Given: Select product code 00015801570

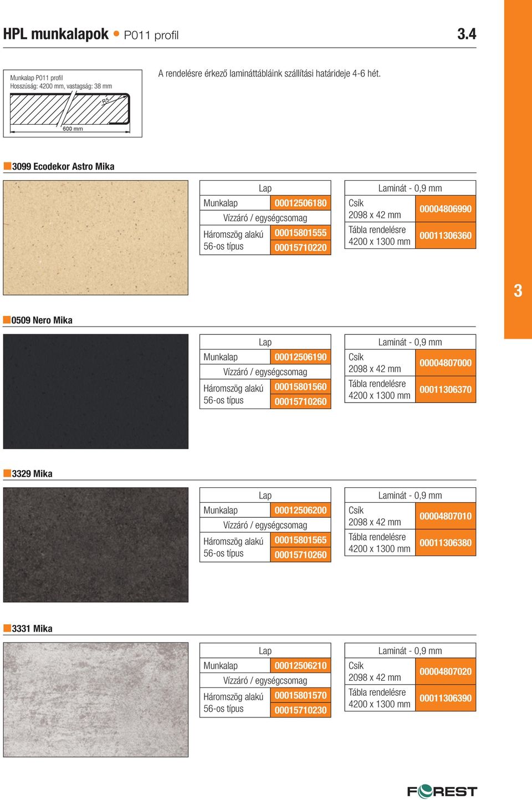Looking at the screenshot, I should pyautogui.click(x=300, y=695).
